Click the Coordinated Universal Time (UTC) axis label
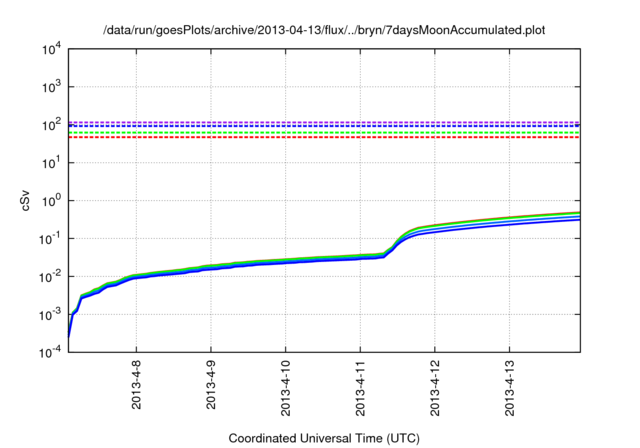The image size is (640, 448). (x=324, y=438)
